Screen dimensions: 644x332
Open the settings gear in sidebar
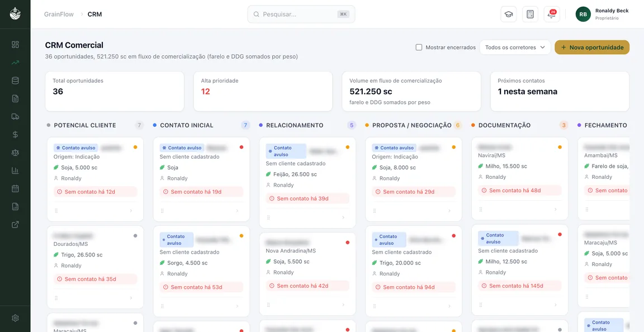pos(15,318)
